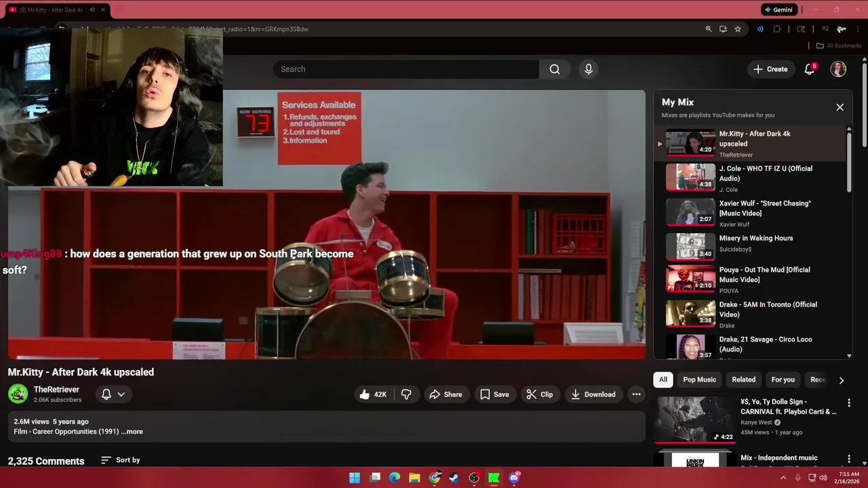Play Pouya Out The Mud from mix

click(751, 279)
